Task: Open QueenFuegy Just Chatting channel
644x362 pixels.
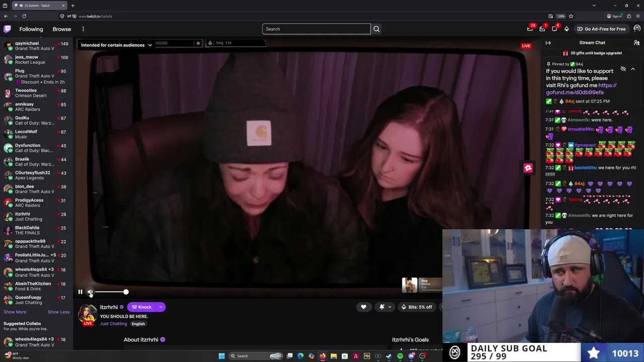Action: pyautogui.click(x=36, y=300)
